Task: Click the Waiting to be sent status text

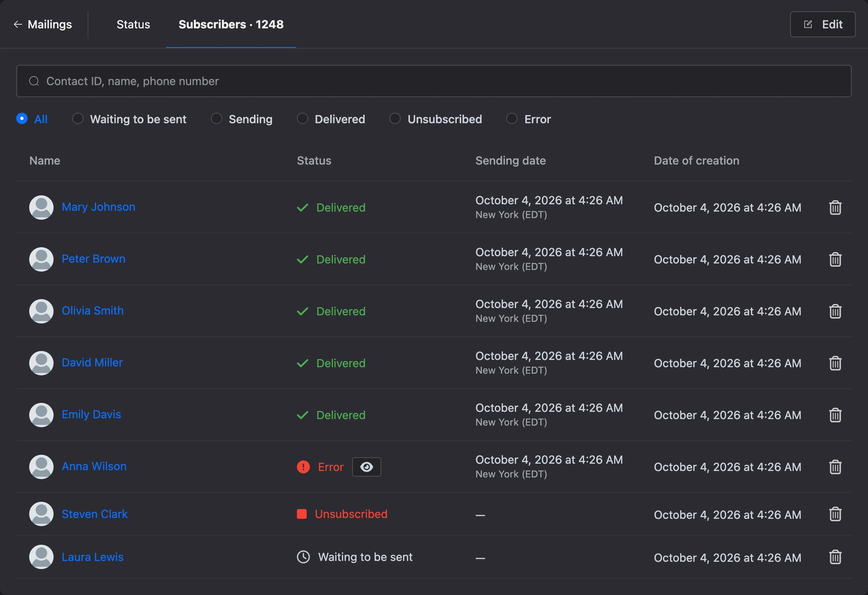Action: tap(365, 557)
